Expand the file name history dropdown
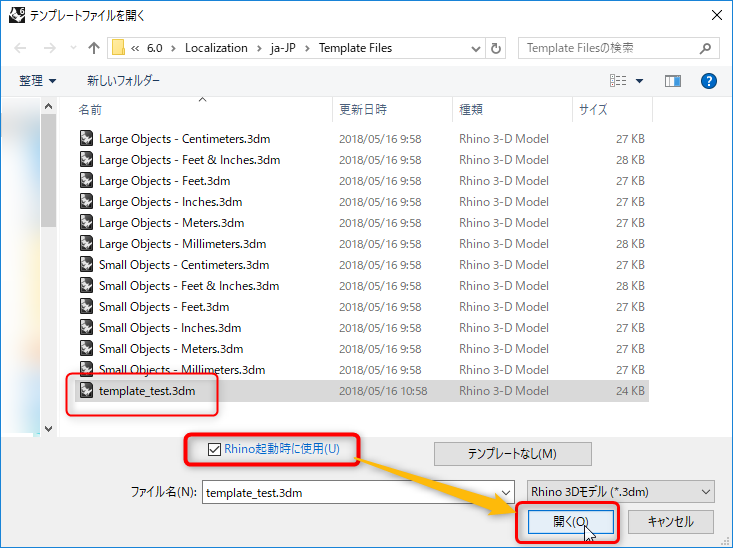This screenshot has height=548, width=733. point(507,492)
